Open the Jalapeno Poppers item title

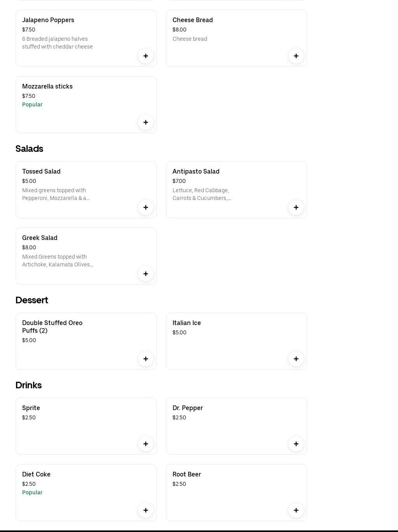[48, 20]
